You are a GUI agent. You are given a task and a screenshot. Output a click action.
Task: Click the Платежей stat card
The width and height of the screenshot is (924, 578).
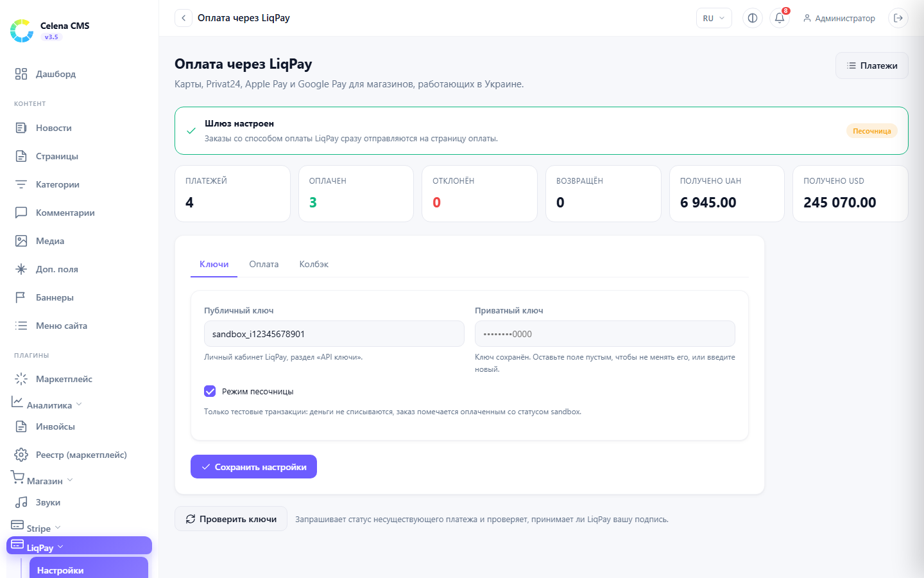[232, 194]
